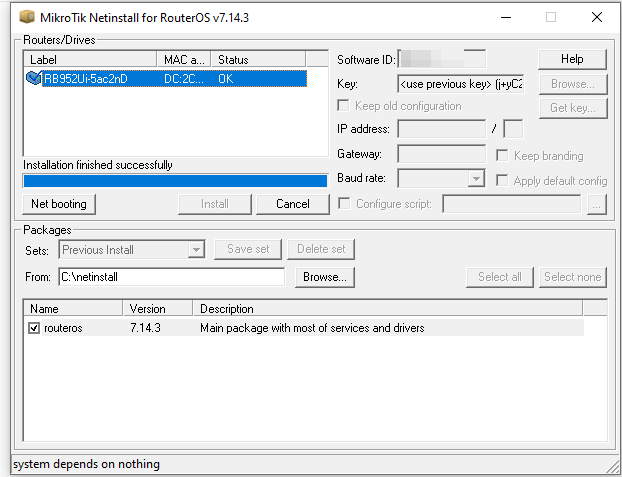Click the IP address field

(x=442, y=129)
